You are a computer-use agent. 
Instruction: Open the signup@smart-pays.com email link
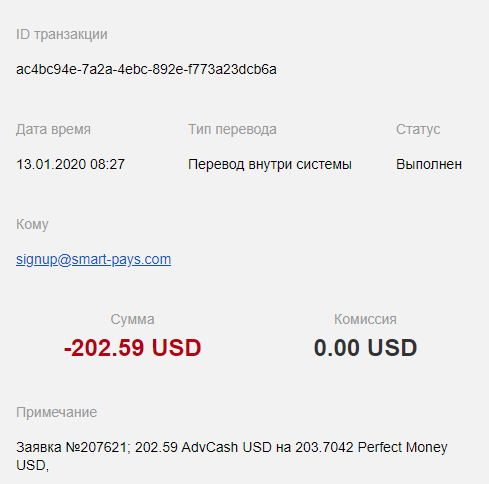point(94,259)
